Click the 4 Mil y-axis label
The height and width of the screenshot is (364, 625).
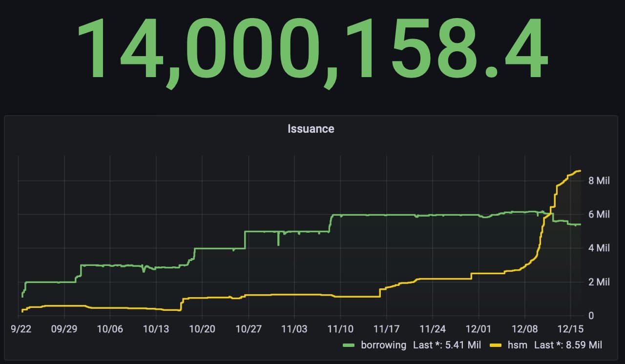click(x=599, y=248)
